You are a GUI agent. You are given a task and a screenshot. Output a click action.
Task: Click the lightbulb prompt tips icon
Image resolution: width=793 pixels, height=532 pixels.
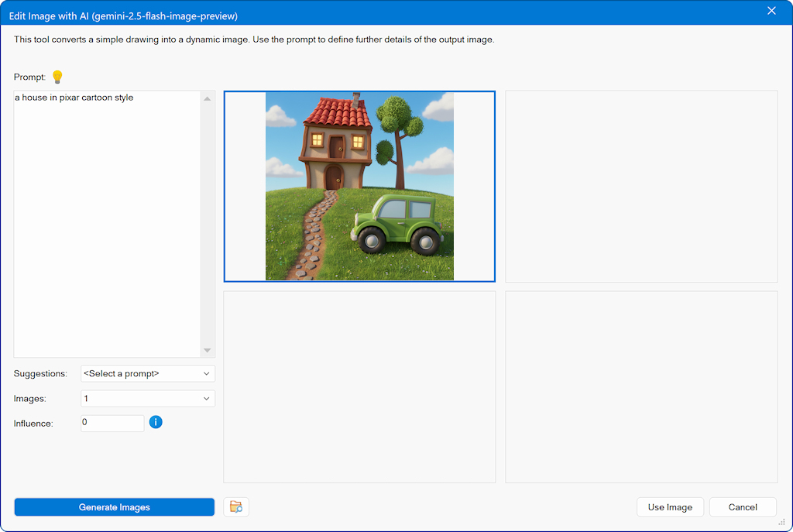[57, 77]
